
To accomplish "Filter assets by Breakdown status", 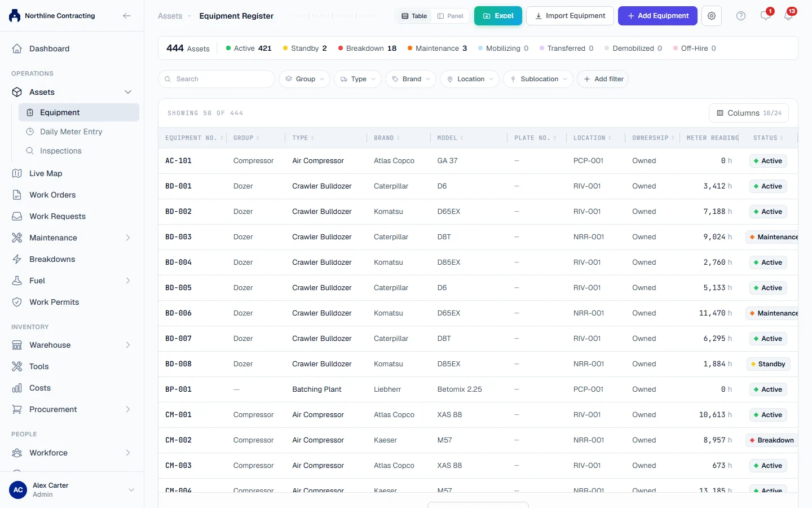I will 368,49.
